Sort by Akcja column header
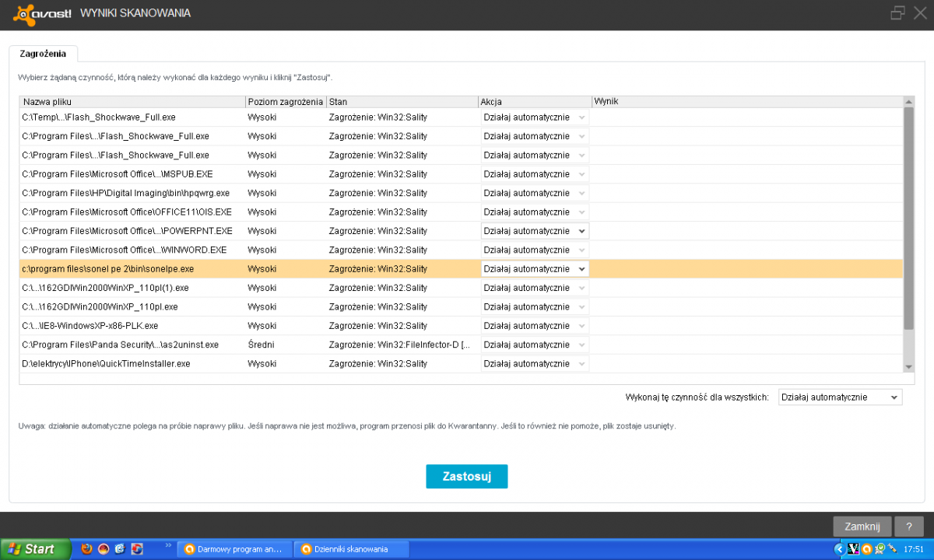Screen dimensions: 934x560 coord(535,102)
